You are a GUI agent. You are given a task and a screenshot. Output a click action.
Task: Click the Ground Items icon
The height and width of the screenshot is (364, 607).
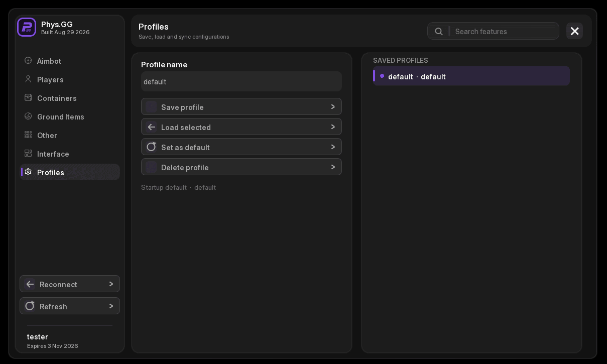28,116
